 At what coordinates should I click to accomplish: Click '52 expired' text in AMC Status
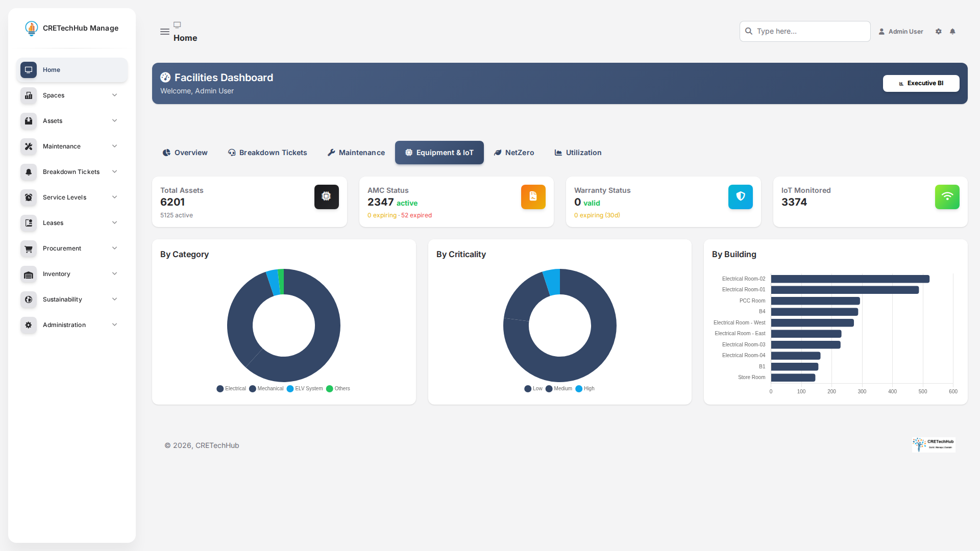(x=416, y=215)
